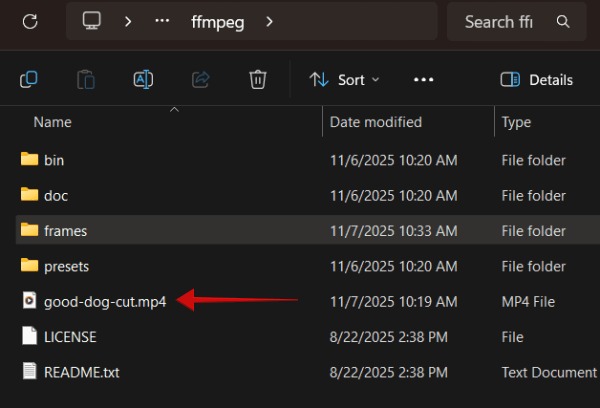Open the See more three-dots menu
The image size is (600, 408).
pos(423,79)
